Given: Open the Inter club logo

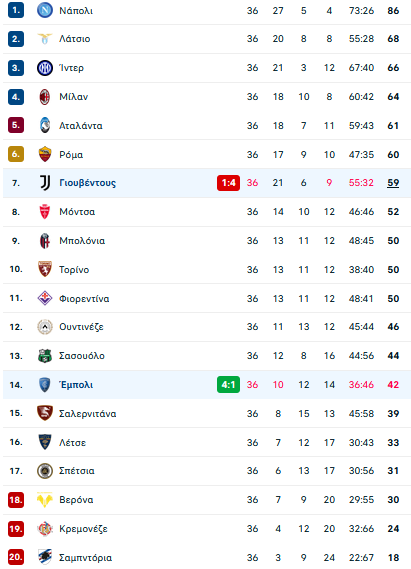Looking at the screenshot, I should tap(45, 68).
